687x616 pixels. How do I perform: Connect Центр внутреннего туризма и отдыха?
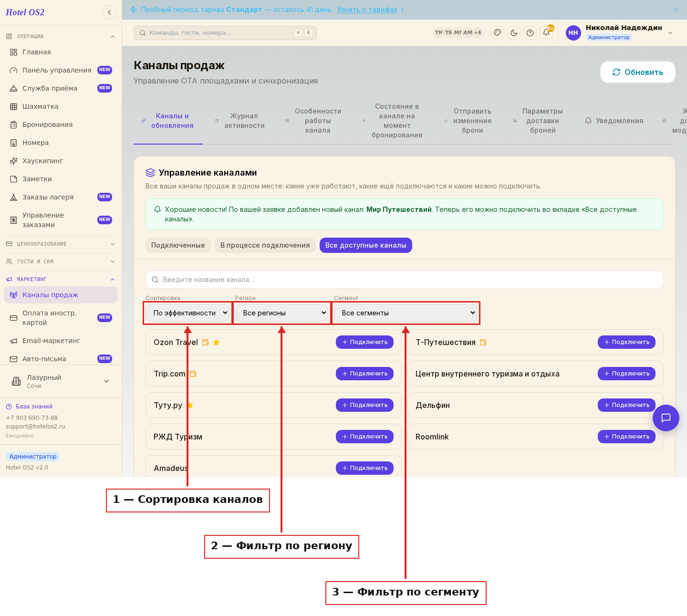(626, 374)
